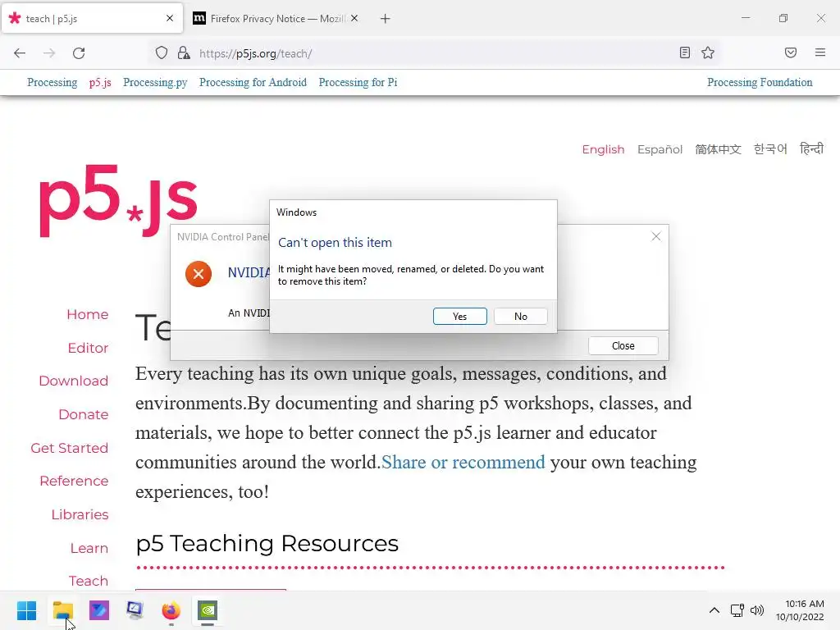Open Windows Start menu

click(x=26, y=610)
